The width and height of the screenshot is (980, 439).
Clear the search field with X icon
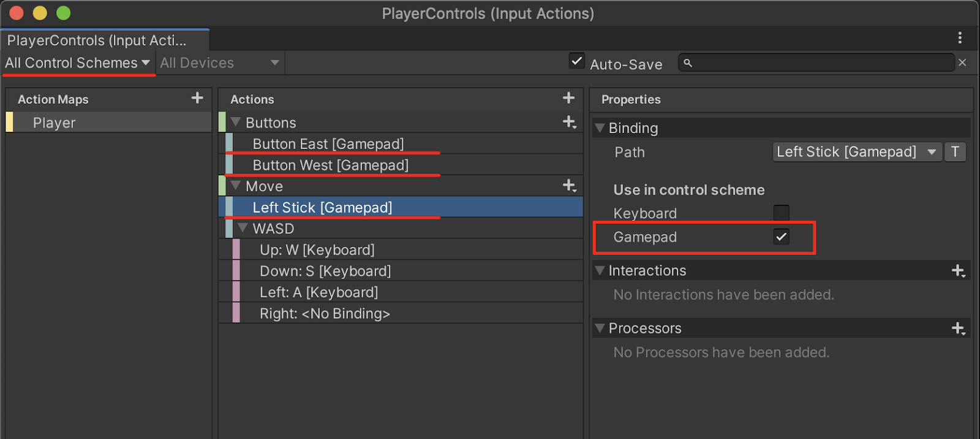pyautogui.click(x=962, y=63)
